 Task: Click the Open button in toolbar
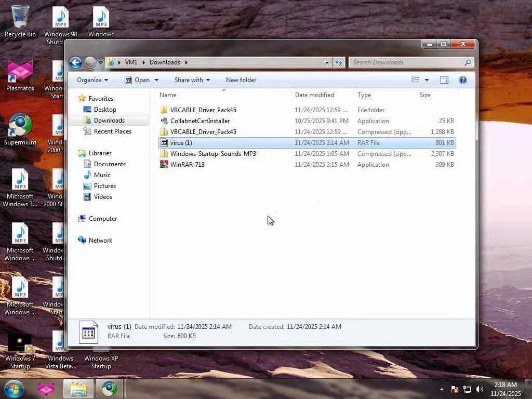tap(137, 80)
